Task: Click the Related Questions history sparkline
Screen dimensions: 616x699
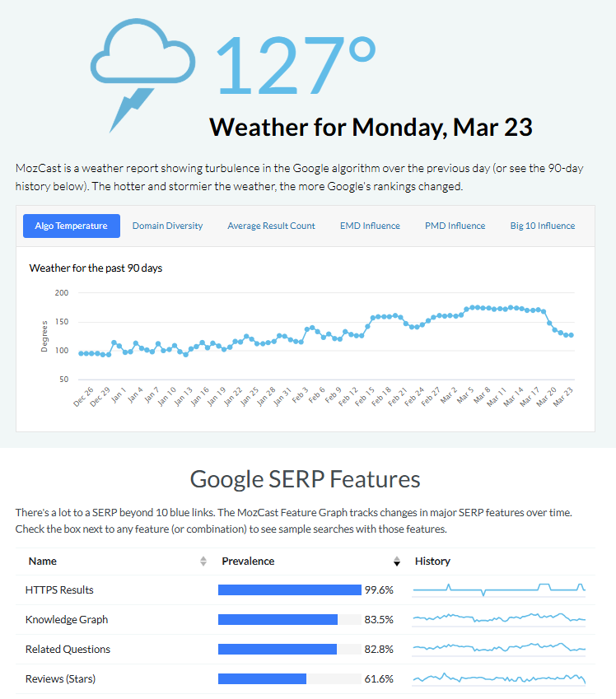Action: [x=498, y=649]
